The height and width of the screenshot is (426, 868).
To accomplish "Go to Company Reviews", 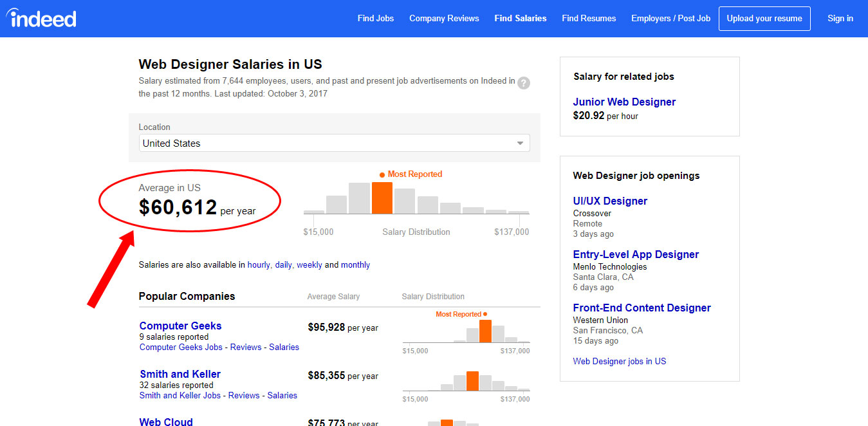I will 444,18.
